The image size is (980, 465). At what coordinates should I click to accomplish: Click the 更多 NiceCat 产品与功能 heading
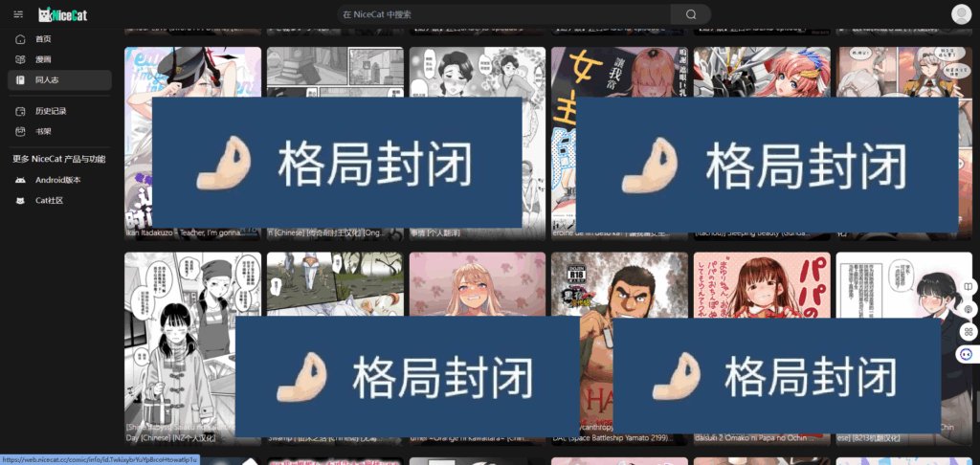[59, 160]
